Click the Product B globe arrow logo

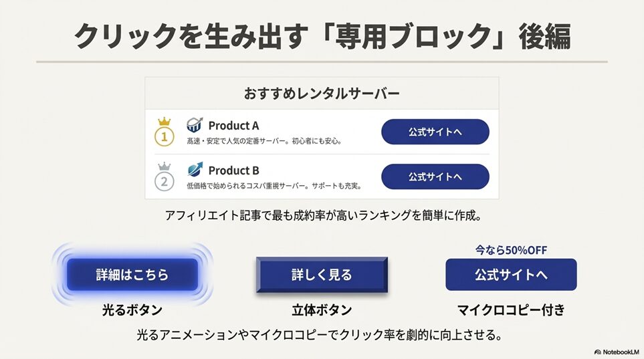(x=195, y=170)
